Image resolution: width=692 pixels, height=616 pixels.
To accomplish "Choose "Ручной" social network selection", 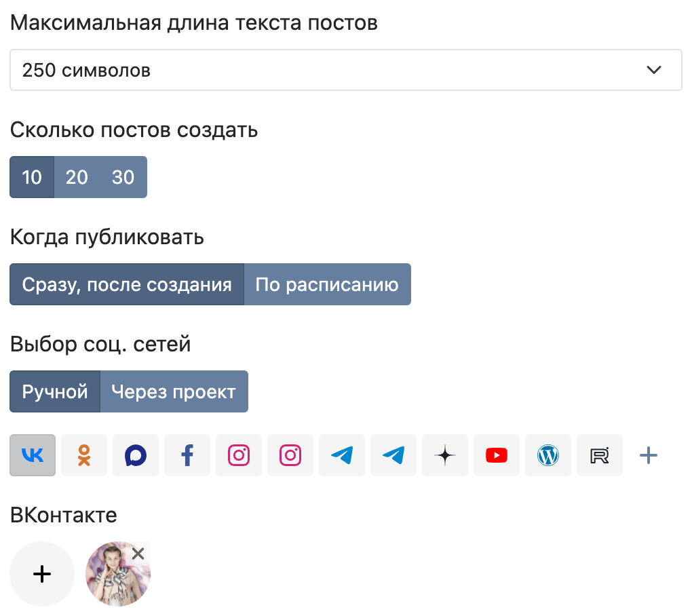I will click(55, 391).
